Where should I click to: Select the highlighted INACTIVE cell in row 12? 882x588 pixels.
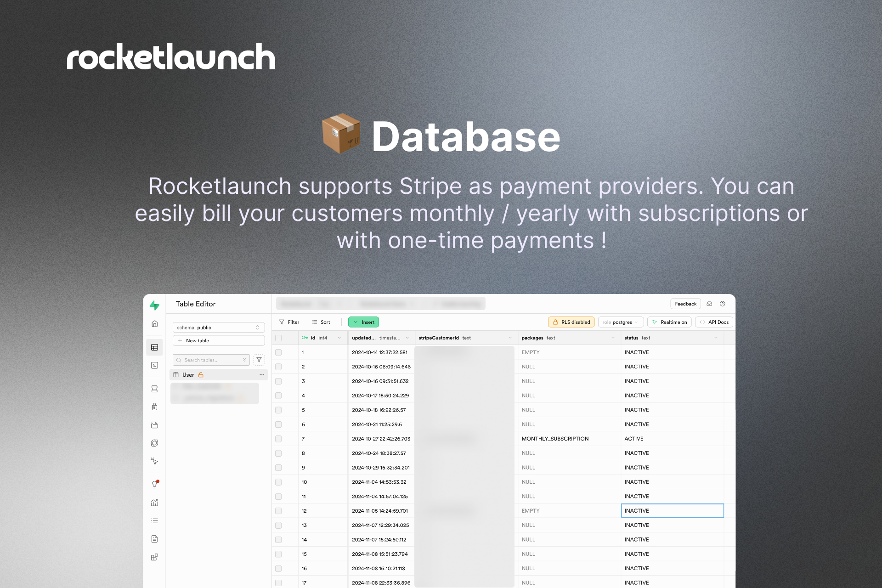click(x=673, y=511)
